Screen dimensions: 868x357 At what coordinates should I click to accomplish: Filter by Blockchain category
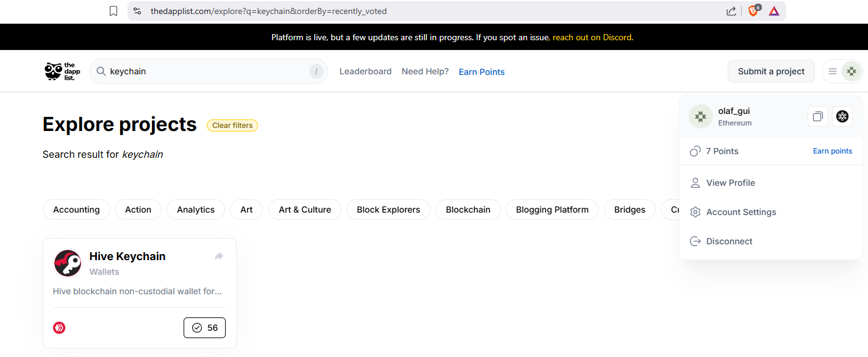click(x=468, y=210)
